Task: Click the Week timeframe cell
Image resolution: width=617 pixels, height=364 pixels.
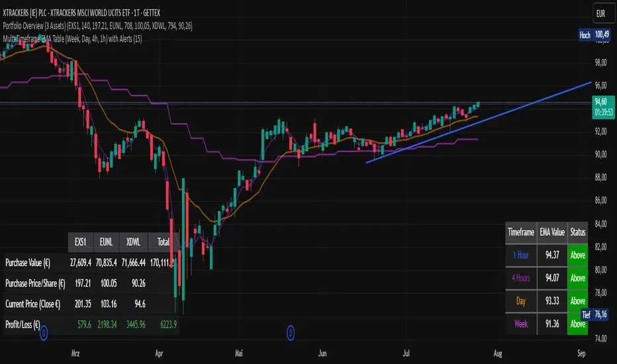Action: tap(521, 324)
